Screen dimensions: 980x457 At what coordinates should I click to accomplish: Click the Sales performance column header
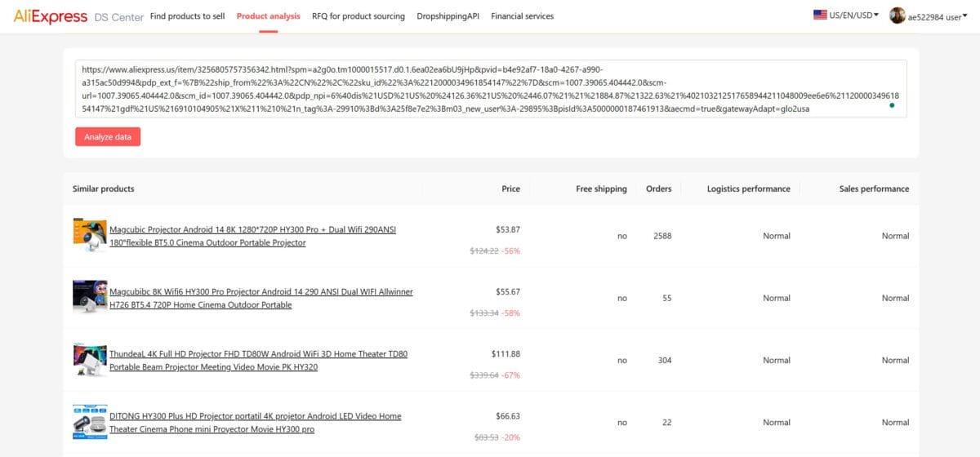coord(874,189)
